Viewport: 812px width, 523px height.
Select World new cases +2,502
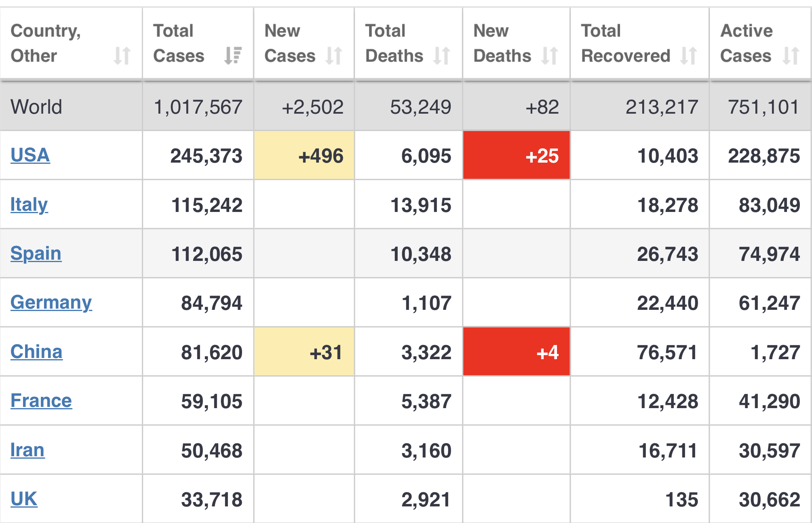click(313, 107)
